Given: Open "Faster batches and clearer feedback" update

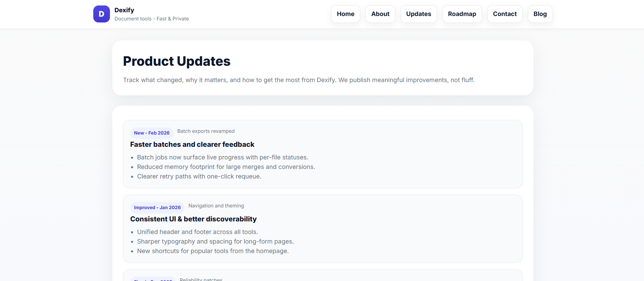Looking at the screenshot, I should [x=192, y=144].
